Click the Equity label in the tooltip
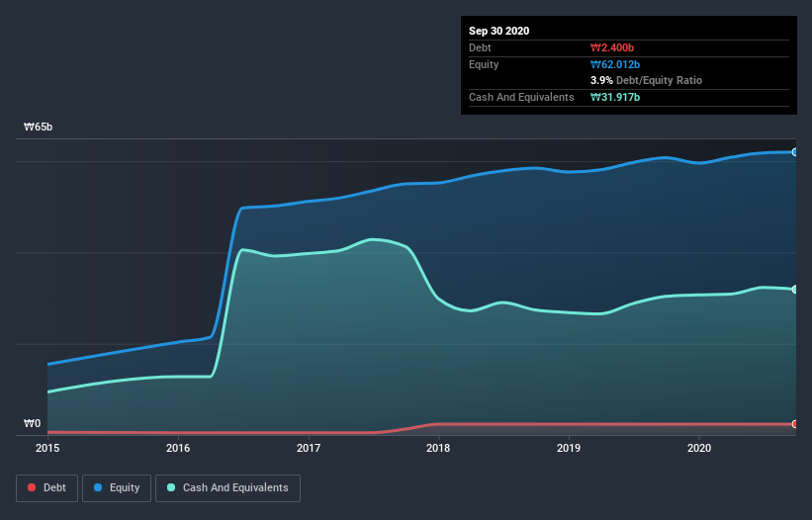Screen dimensions: 812x520 [484, 64]
